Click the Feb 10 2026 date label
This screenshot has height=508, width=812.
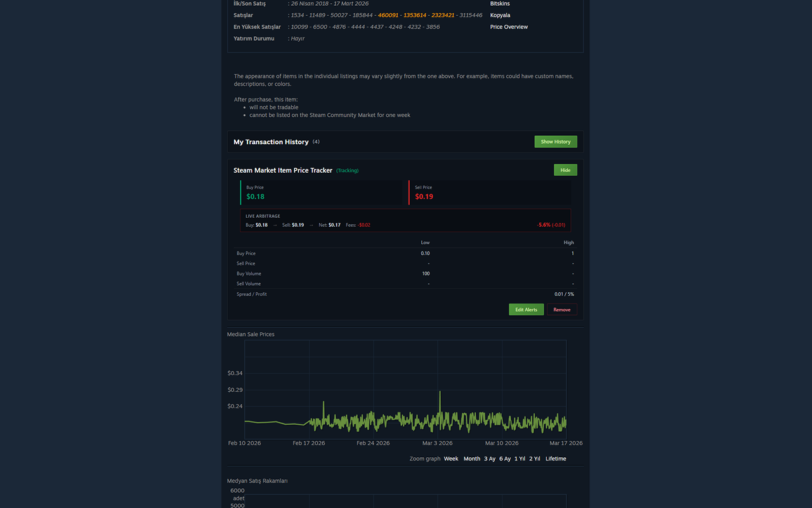244,443
